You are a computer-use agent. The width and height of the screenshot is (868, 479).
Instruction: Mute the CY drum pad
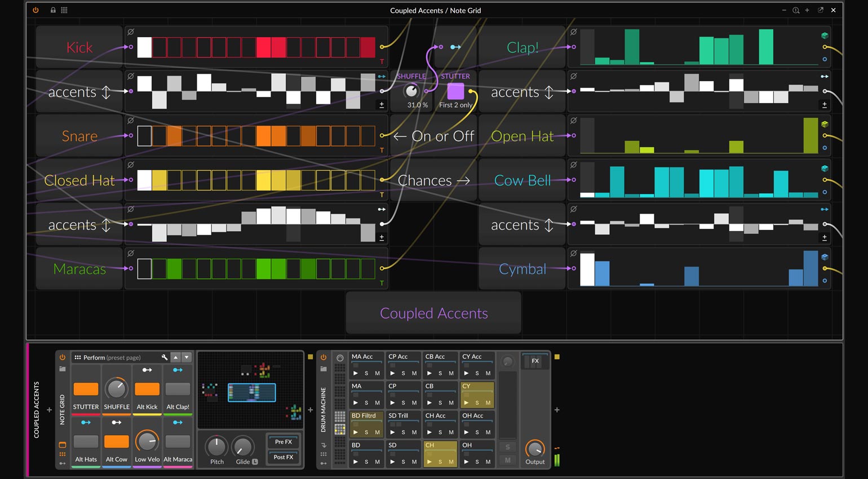488,402
